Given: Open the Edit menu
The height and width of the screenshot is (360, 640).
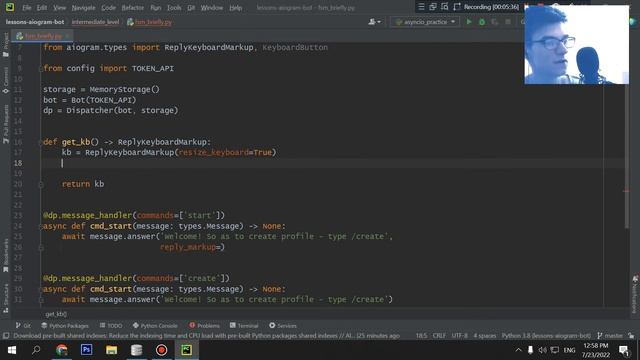Looking at the screenshot, I should pos(42,8).
